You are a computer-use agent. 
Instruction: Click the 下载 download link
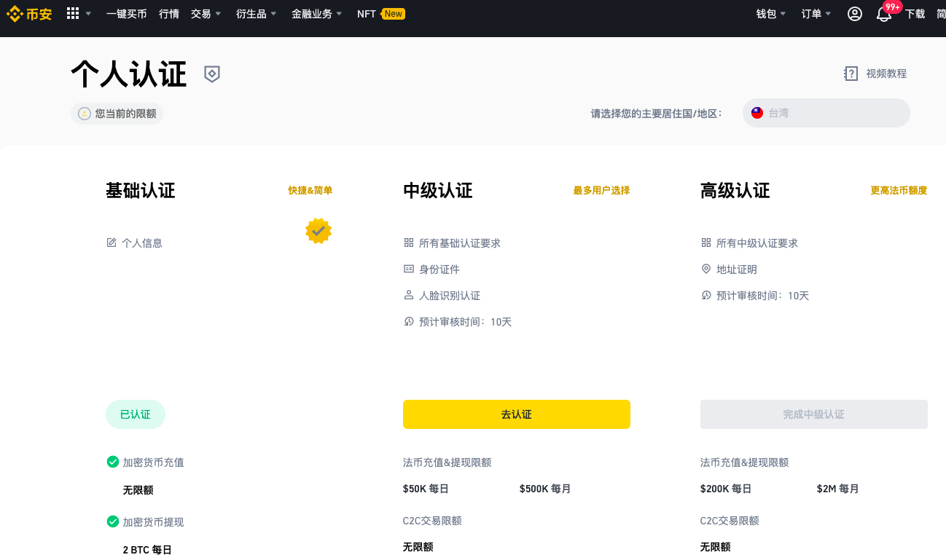click(915, 14)
